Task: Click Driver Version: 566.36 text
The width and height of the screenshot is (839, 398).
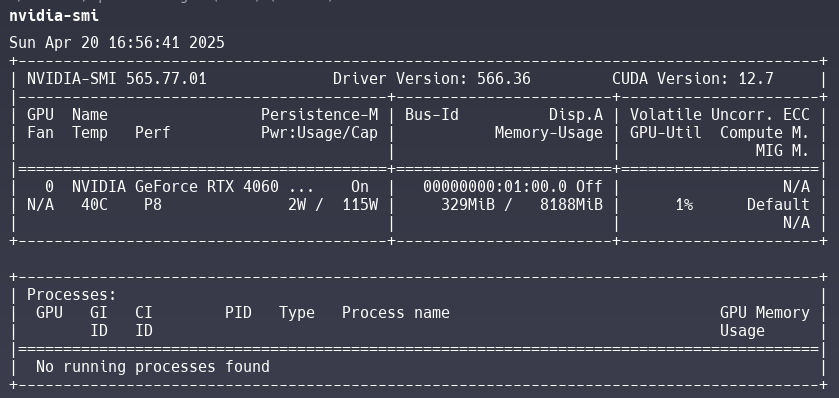Action: [x=432, y=79]
